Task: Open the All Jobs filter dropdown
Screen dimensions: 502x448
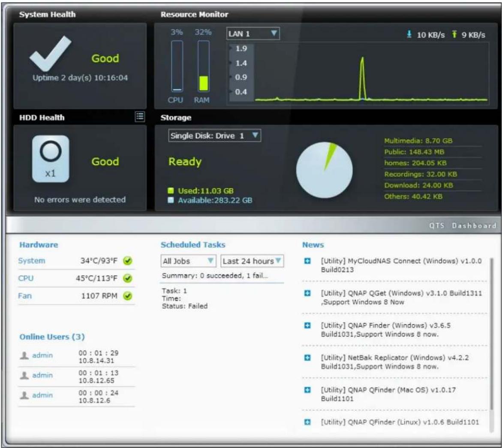Action: point(188,261)
